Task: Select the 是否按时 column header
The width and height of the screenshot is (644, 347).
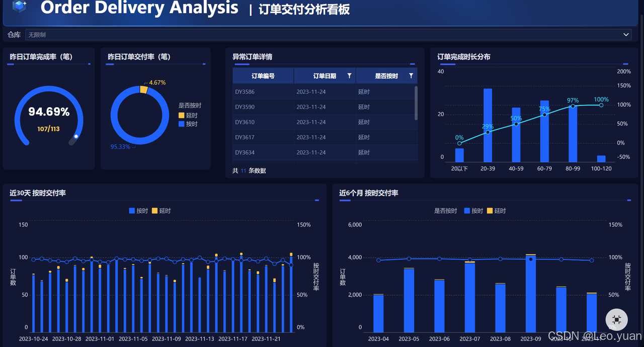Action: [386, 76]
